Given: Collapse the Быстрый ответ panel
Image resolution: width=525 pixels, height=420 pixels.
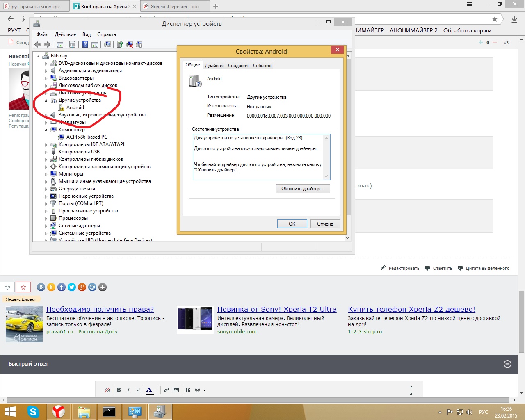Looking at the screenshot, I should click(x=507, y=364).
